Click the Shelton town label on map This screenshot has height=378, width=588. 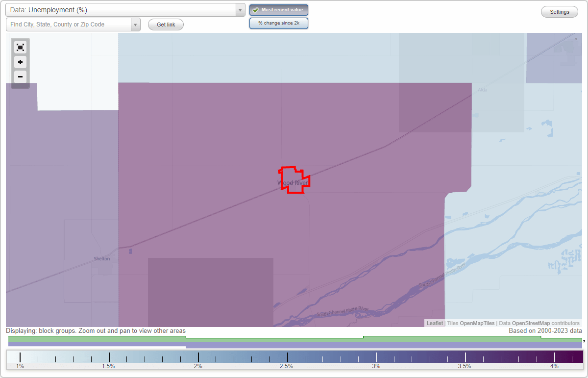pyautogui.click(x=102, y=258)
